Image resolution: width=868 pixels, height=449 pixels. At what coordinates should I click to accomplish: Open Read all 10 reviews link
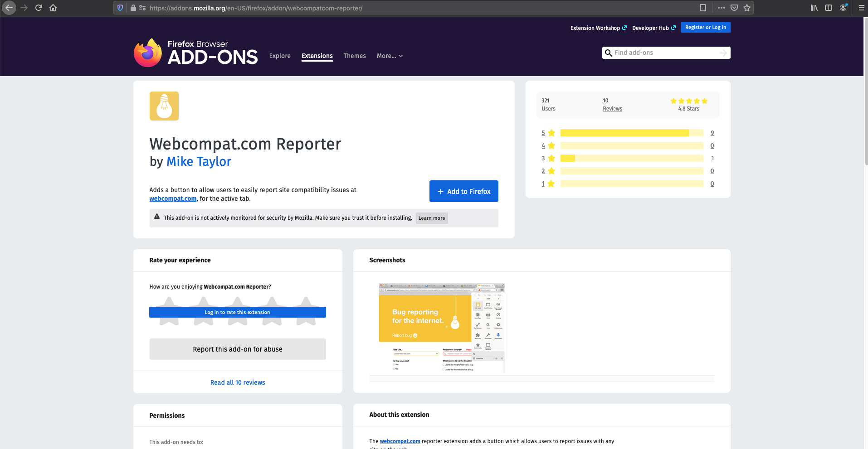pyautogui.click(x=238, y=382)
